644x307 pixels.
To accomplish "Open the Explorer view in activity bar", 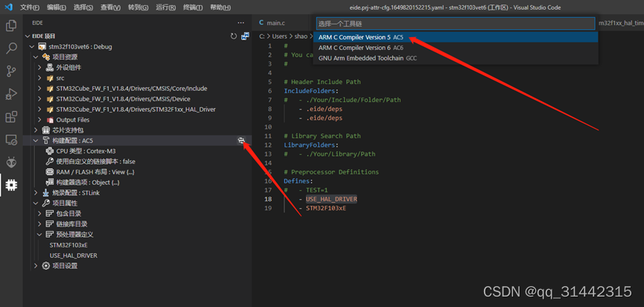I will click(11, 26).
